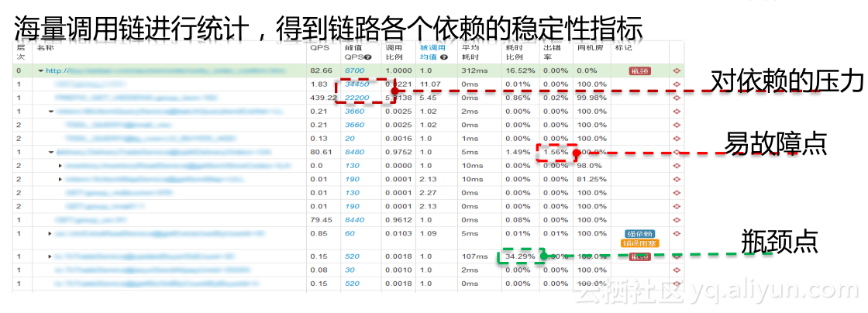Screen dimensions: 868x313
Task: Sort by the blue 被调用均值 column header
Action: (x=432, y=52)
